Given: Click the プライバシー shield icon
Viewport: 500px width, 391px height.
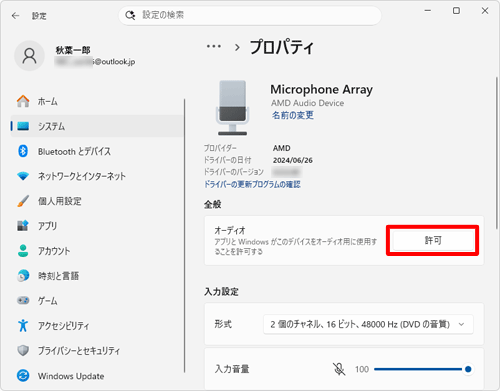Looking at the screenshot, I should [x=23, y=350].
